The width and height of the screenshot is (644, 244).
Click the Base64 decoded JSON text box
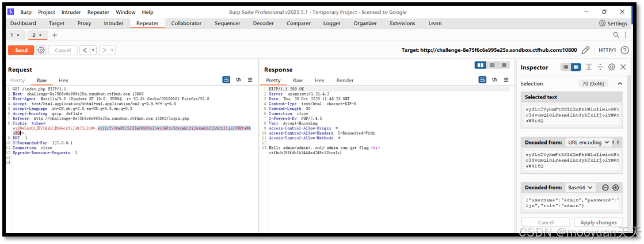(571, 203)
